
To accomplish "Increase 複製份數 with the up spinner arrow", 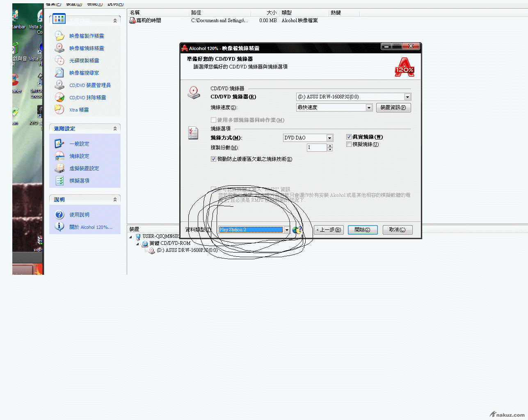I will (x=330, y=146).
